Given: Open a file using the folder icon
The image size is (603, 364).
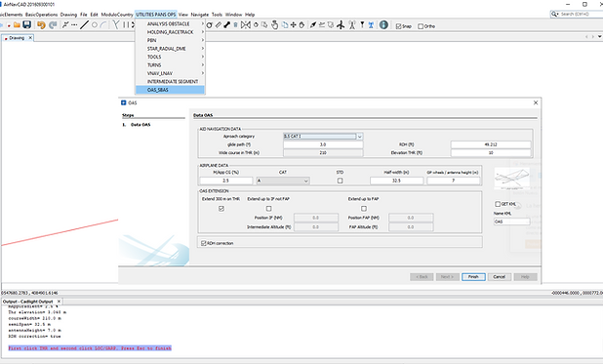Looking at the screenshot, I should [17, 25].
